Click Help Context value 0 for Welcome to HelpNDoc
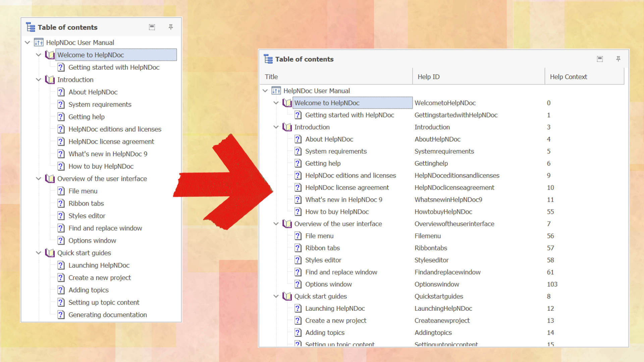The image size is (644, 362). 549,103
